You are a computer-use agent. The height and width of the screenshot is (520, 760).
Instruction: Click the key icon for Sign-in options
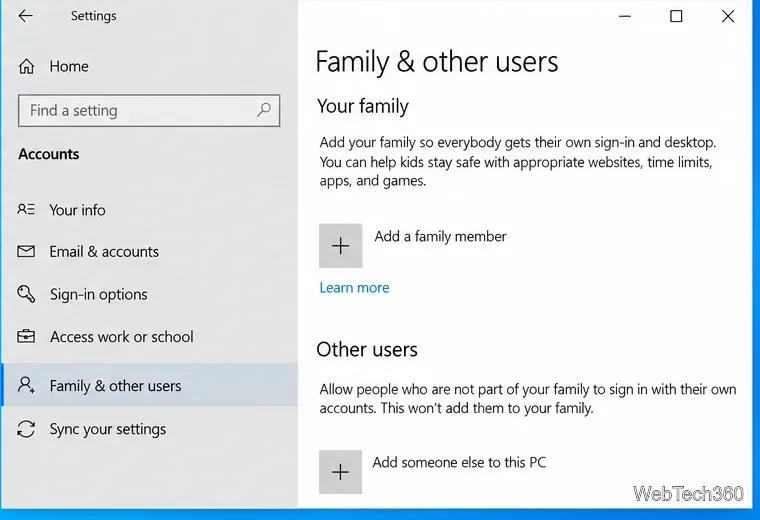26,294
